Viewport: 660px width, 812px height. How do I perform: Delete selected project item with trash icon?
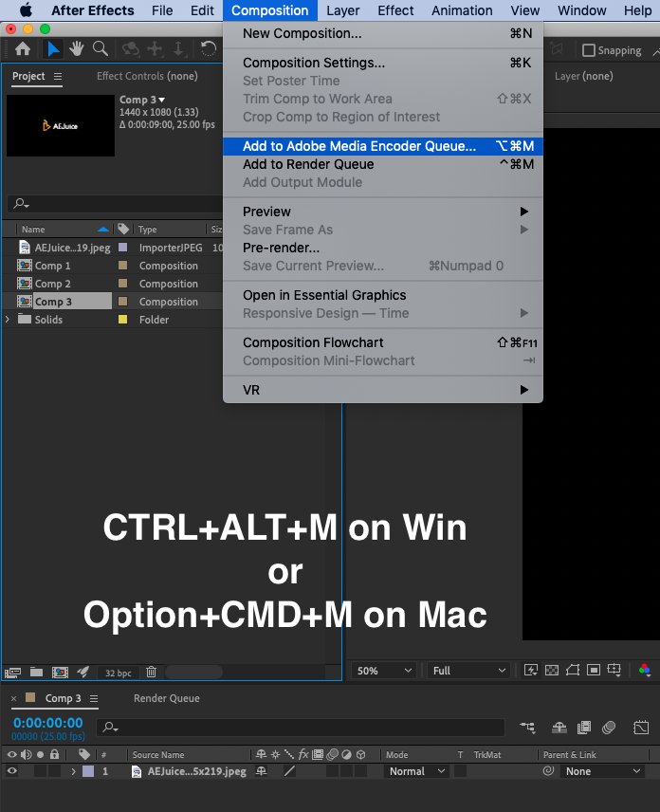coord(151,673)
